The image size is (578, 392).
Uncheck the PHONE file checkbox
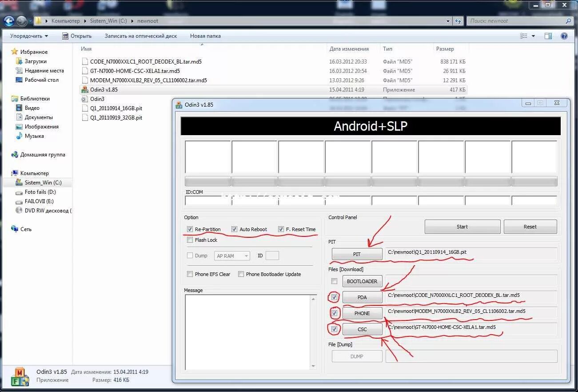(x=335, y=313)
